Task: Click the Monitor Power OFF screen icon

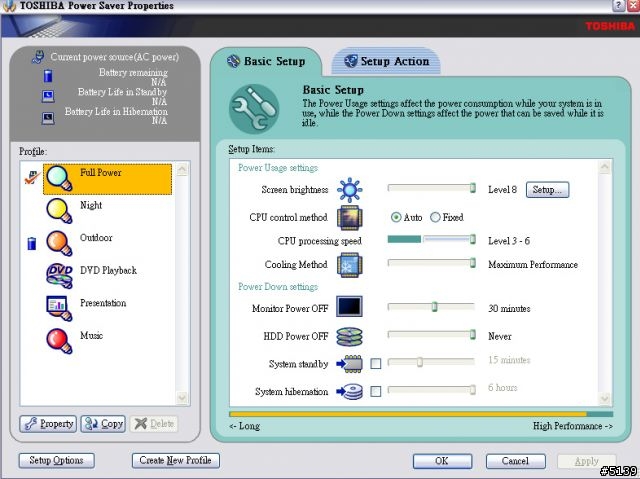Action: [x=349, y=307]
